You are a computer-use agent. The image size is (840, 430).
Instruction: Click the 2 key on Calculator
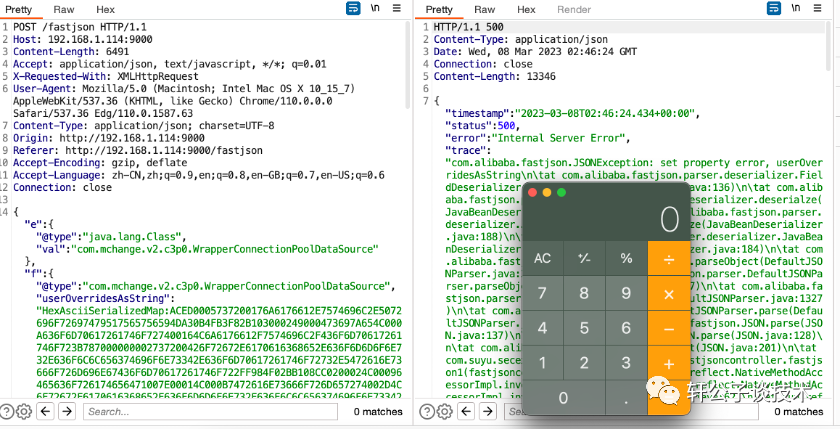click(x=584, y=364)
